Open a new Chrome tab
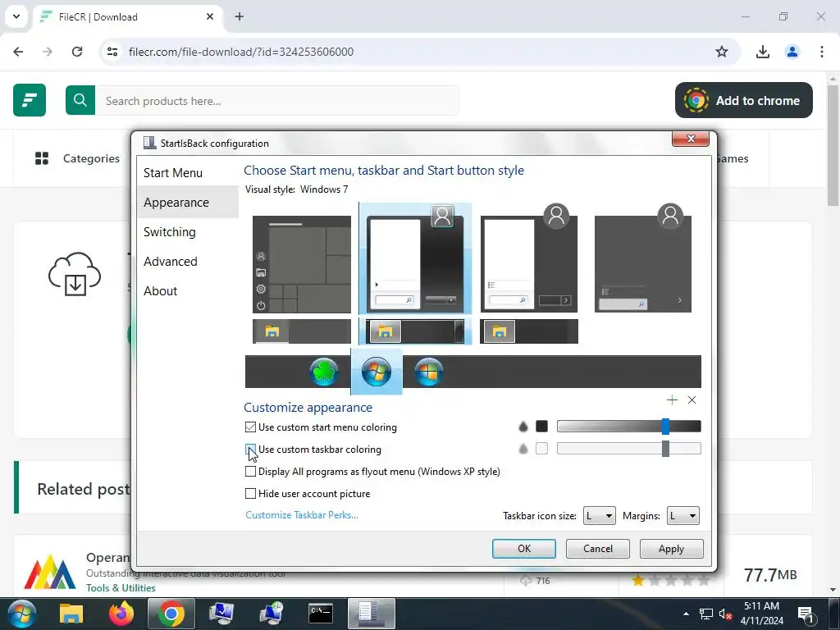Image resolution: width=840 pixels, height=630 pixels. coord(240,16)
